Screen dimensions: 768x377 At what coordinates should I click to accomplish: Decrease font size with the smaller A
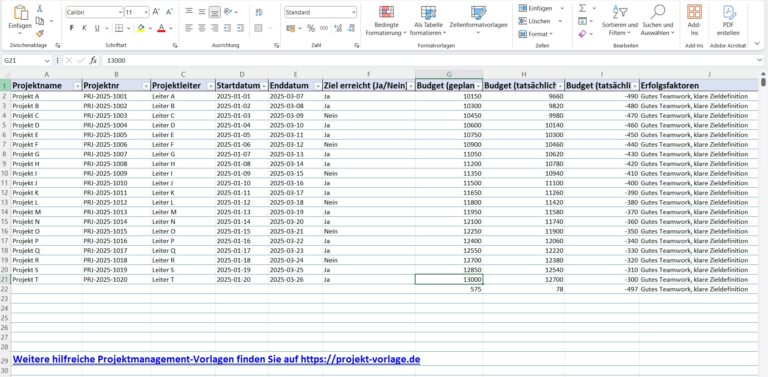click(169, 12)
